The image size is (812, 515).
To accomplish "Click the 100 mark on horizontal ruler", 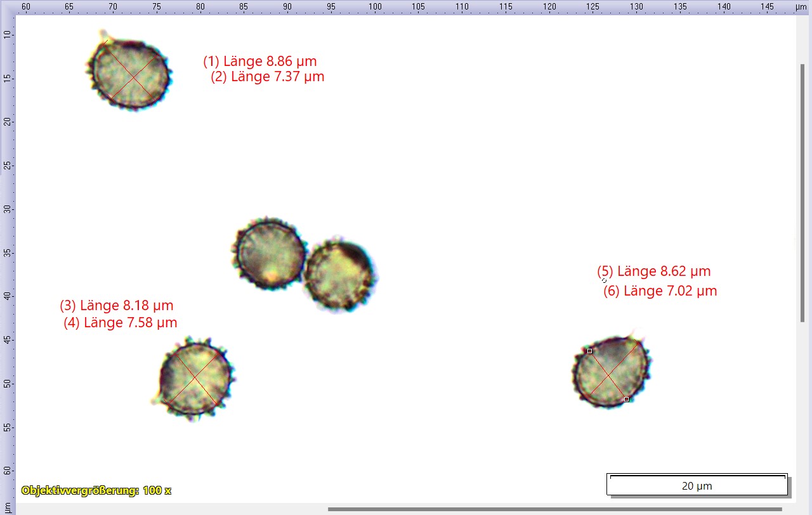I will (x=375, y=6).
